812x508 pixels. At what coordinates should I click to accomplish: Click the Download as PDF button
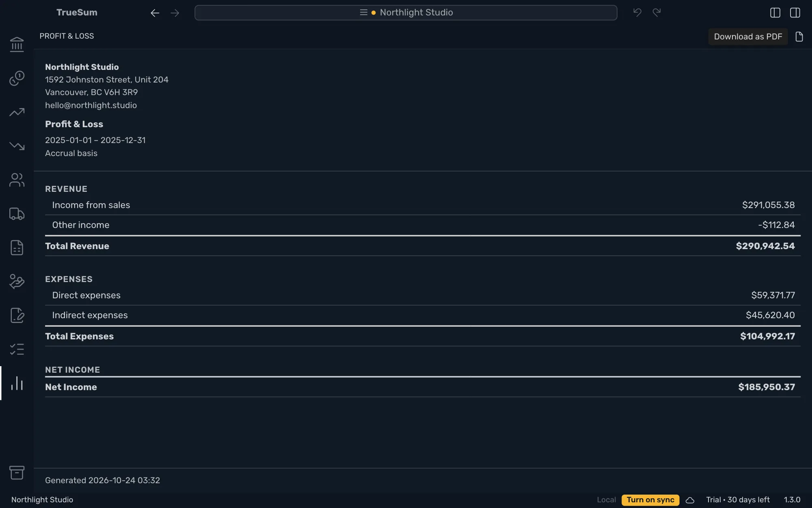pyautogui.click(x=748, y=37)
